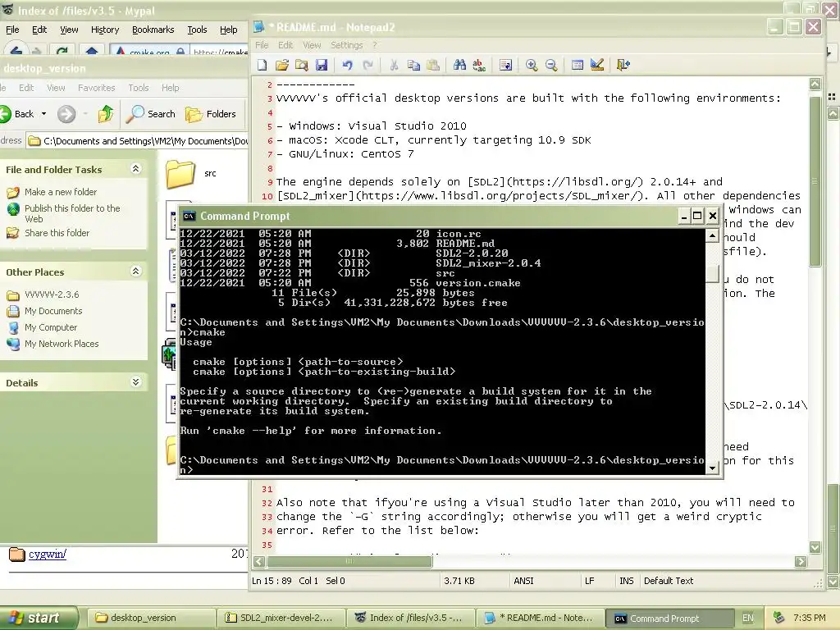Click Make a new folder task

coord(61,192)
